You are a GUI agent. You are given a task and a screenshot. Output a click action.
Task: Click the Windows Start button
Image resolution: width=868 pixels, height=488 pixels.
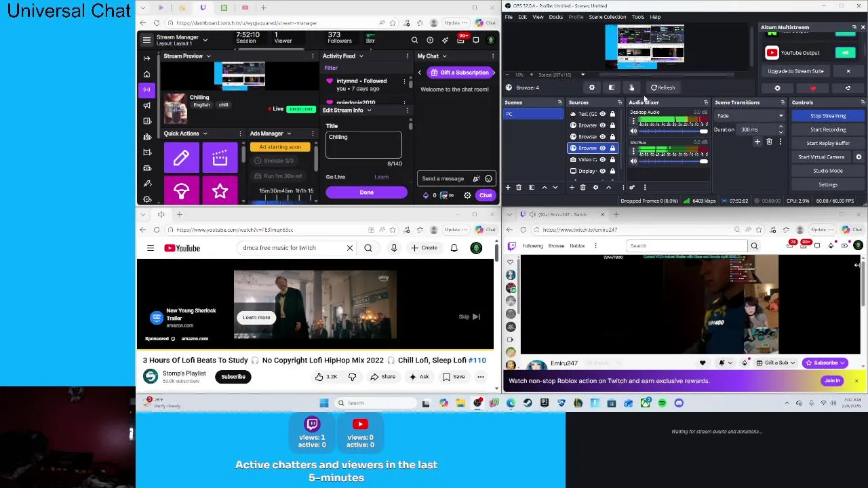[x=324, y=403]
